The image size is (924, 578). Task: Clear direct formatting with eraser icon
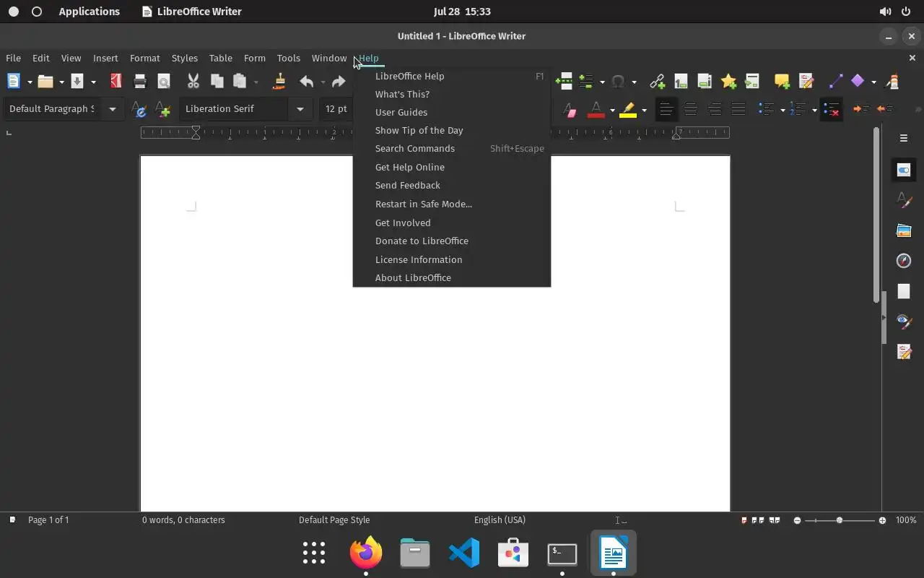click(x=570, y=110)
